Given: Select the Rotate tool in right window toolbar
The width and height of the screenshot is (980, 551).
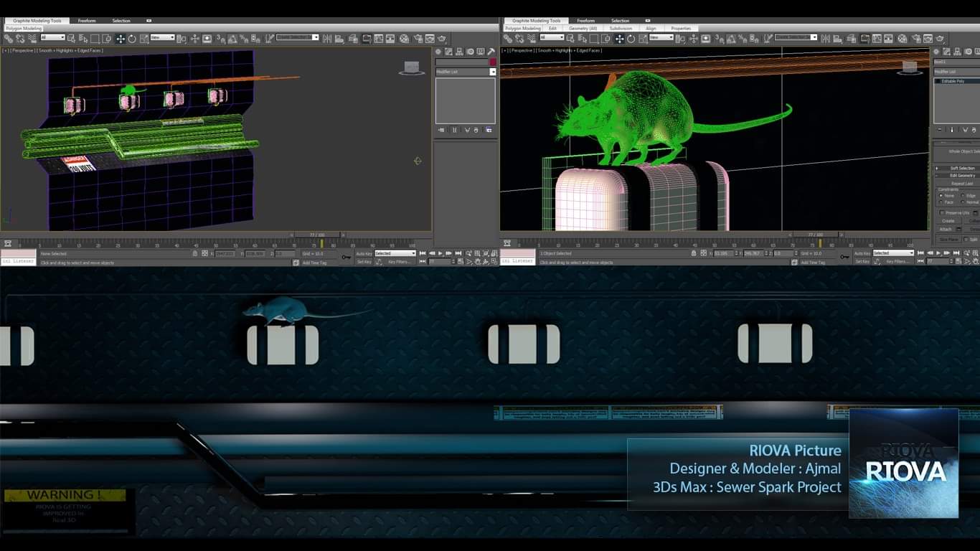Looking at the screenshot, I should point(631,38).
